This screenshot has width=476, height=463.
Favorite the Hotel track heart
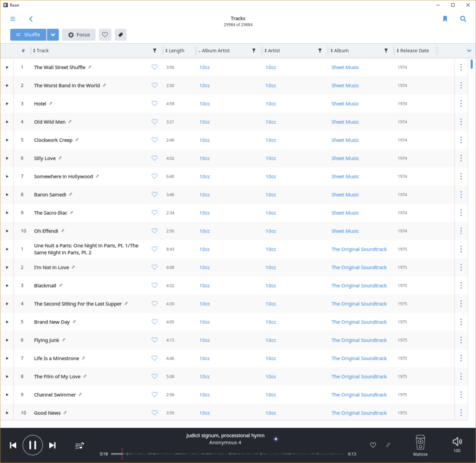154,104
